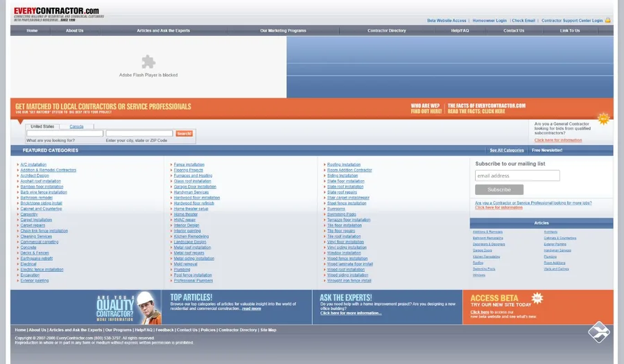Click 'Click here for more information' experts link

click(x=351, y=313)
